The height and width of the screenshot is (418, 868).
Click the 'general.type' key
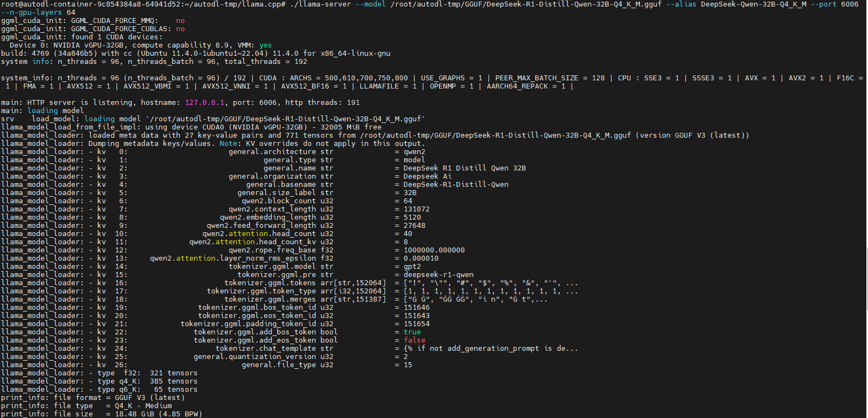pos(290,160)
